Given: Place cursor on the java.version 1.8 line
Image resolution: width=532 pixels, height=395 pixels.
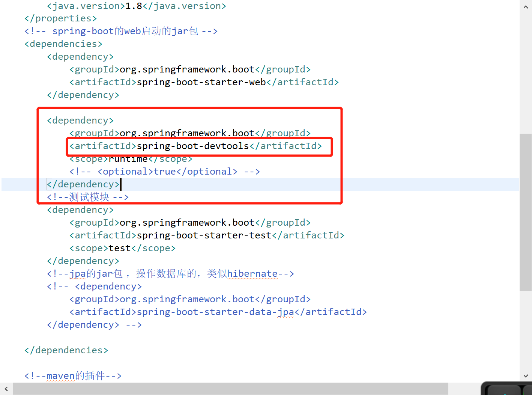Looking at the screenshot, I should 137,6.
